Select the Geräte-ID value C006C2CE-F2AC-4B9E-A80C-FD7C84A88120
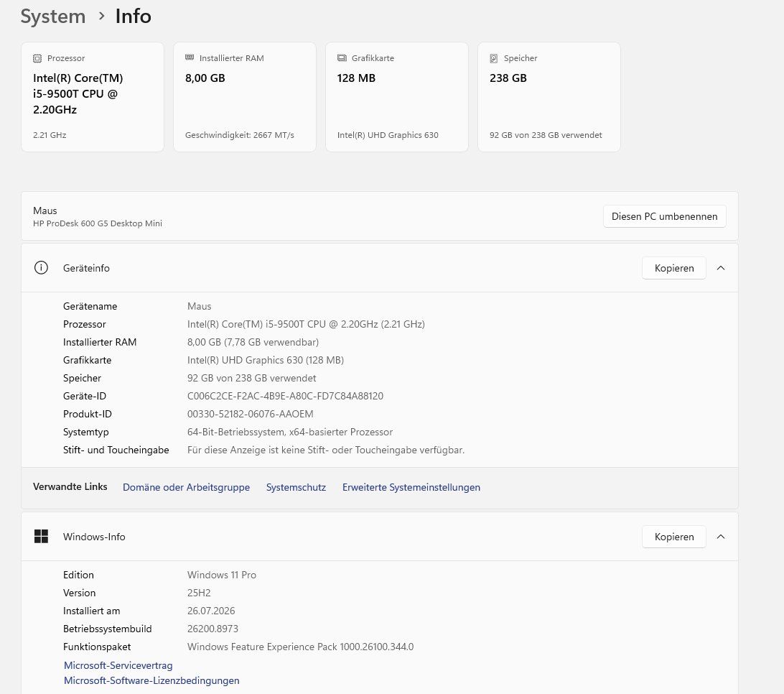Image resolution: width=784 pixels, height=694 pixels. click(x=285, y=397)
